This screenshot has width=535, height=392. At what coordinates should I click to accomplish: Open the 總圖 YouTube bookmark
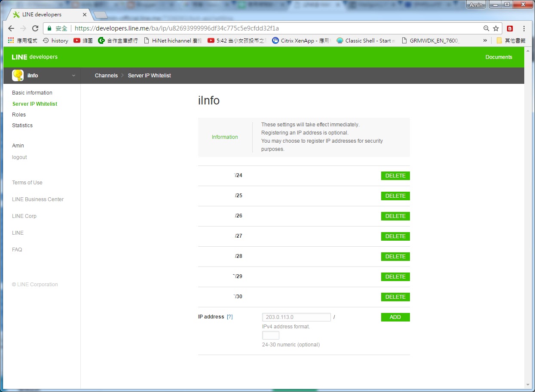[83, 40]
